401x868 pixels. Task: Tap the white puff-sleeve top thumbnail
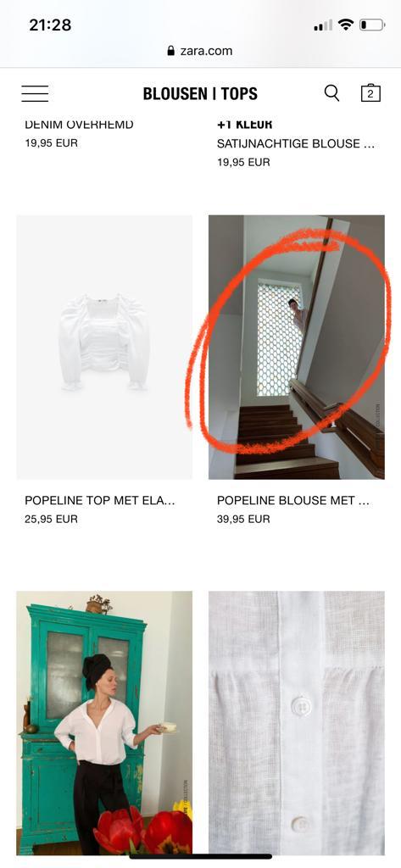tap(104, 347)
